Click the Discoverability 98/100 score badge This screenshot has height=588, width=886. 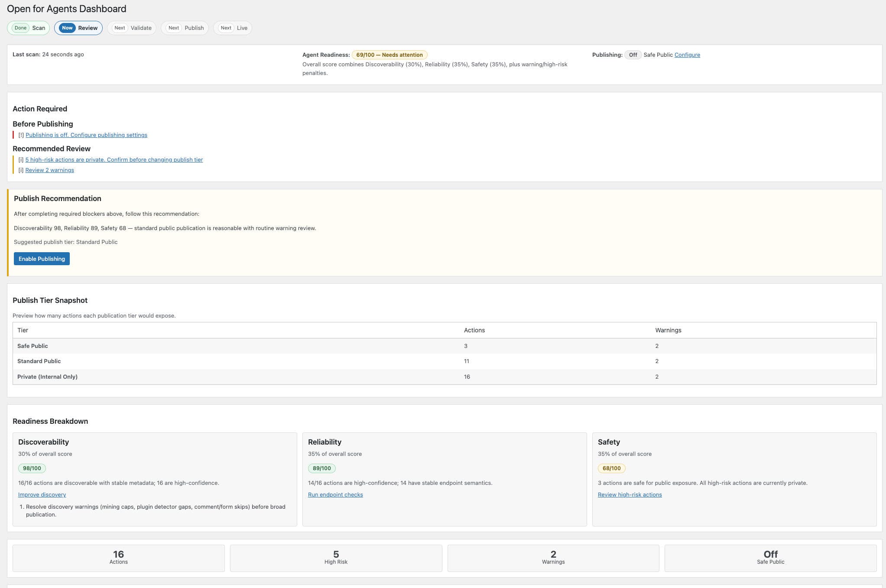[32, 468]
